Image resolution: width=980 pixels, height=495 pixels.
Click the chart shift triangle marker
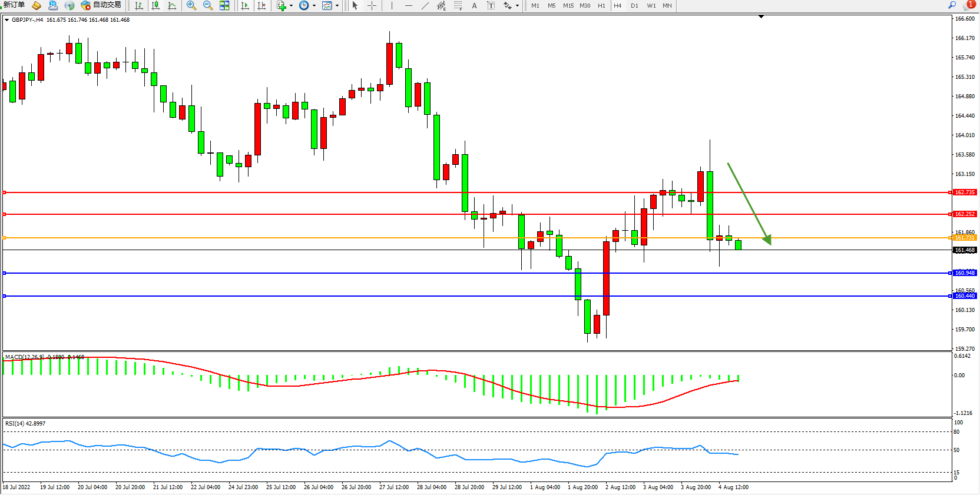pyautogui.click(x=761, y=17)
